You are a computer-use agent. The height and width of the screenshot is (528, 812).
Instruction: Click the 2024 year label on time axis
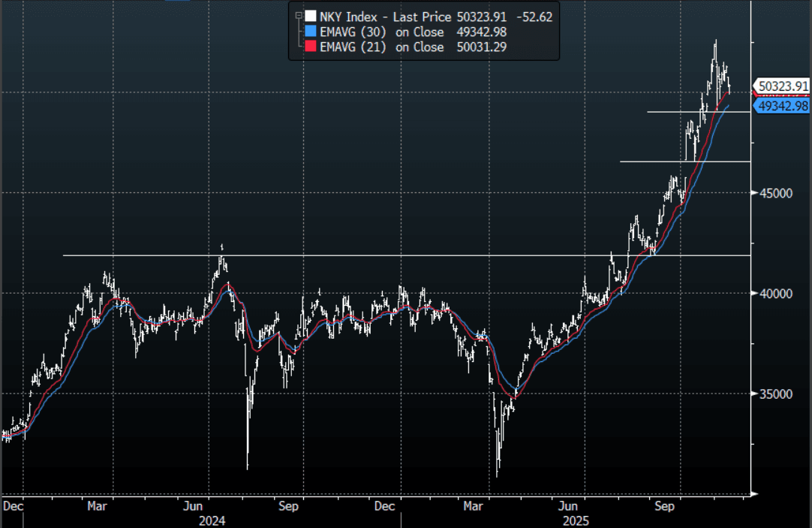coord(210,520)
